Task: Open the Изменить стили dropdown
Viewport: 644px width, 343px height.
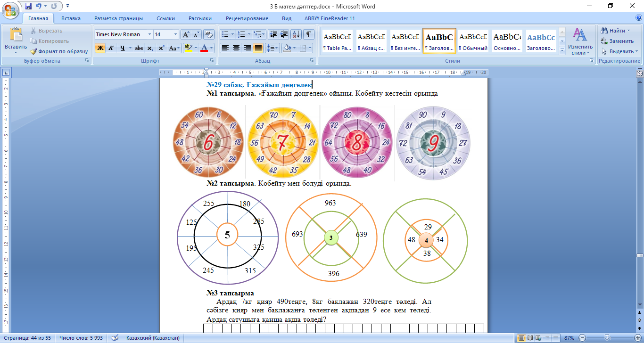Action: (580, 41)
